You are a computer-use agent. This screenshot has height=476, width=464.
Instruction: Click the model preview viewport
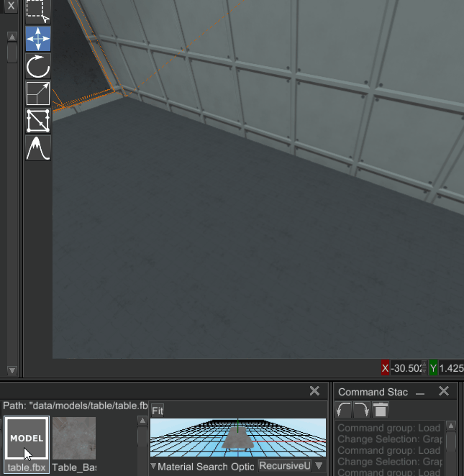click(238, 438)
